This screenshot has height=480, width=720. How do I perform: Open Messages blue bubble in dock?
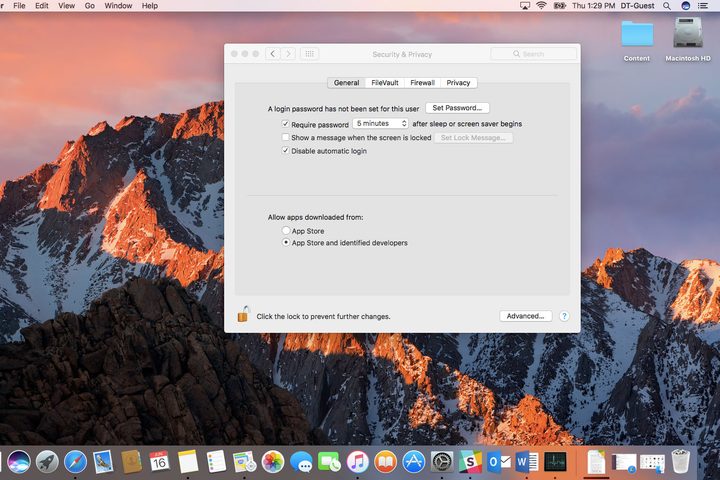pos(301,462)
